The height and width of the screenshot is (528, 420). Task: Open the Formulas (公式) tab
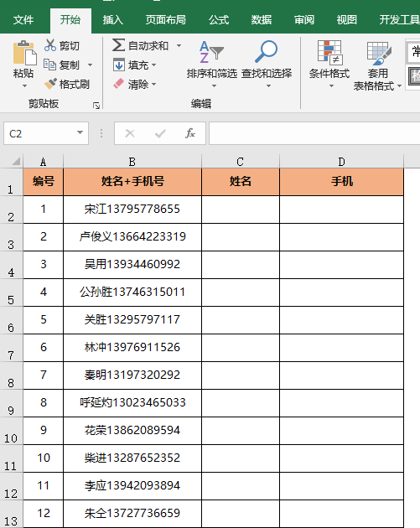(219, 20)
